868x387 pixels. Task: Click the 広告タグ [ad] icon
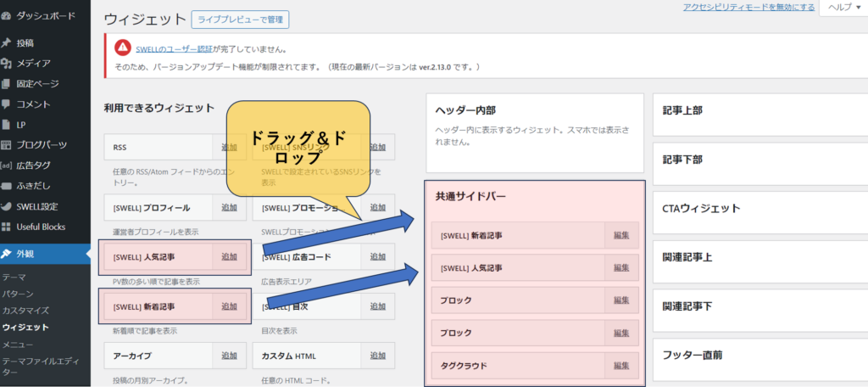[x=7, y=165]
